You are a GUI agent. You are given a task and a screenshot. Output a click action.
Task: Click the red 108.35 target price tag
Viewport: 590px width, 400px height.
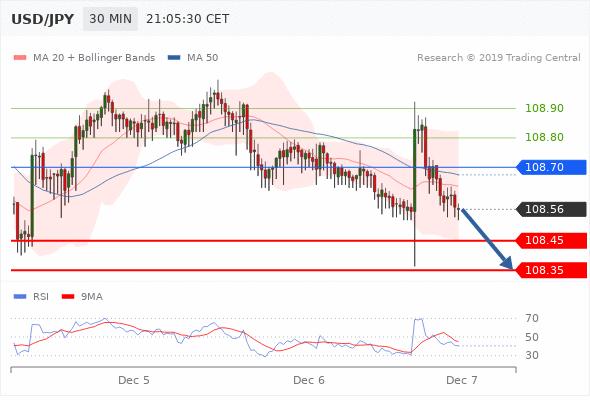point(551,270)
